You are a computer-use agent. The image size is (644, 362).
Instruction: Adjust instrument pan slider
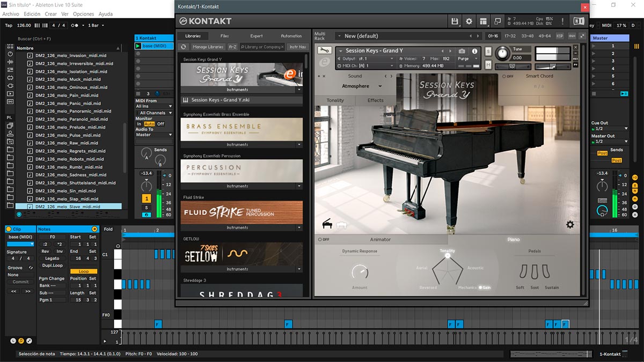point(512,66)
